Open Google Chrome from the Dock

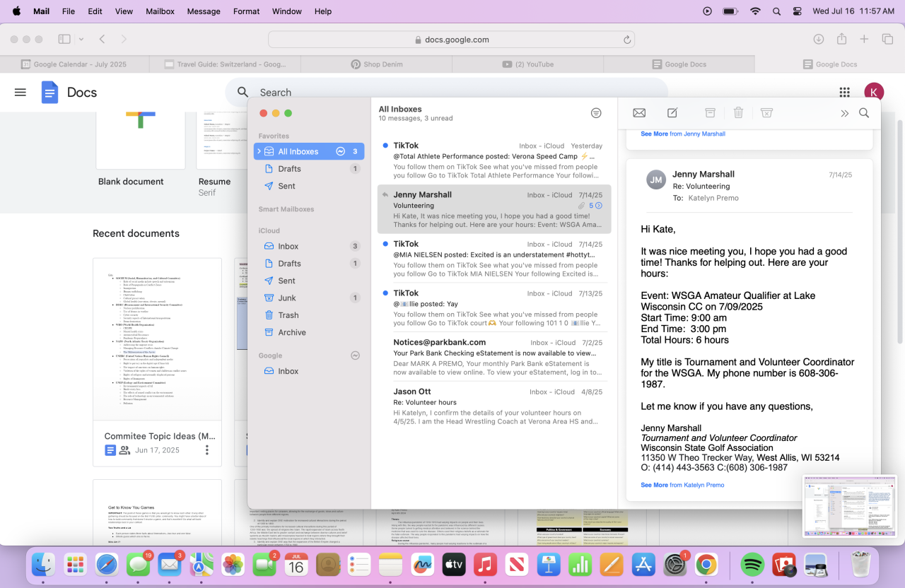706,564
